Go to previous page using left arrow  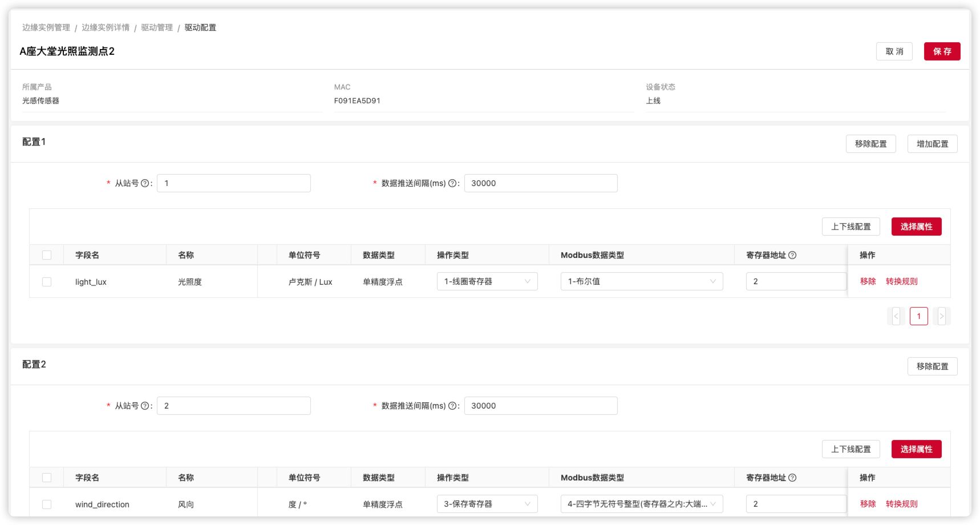(x=896, y=316)
